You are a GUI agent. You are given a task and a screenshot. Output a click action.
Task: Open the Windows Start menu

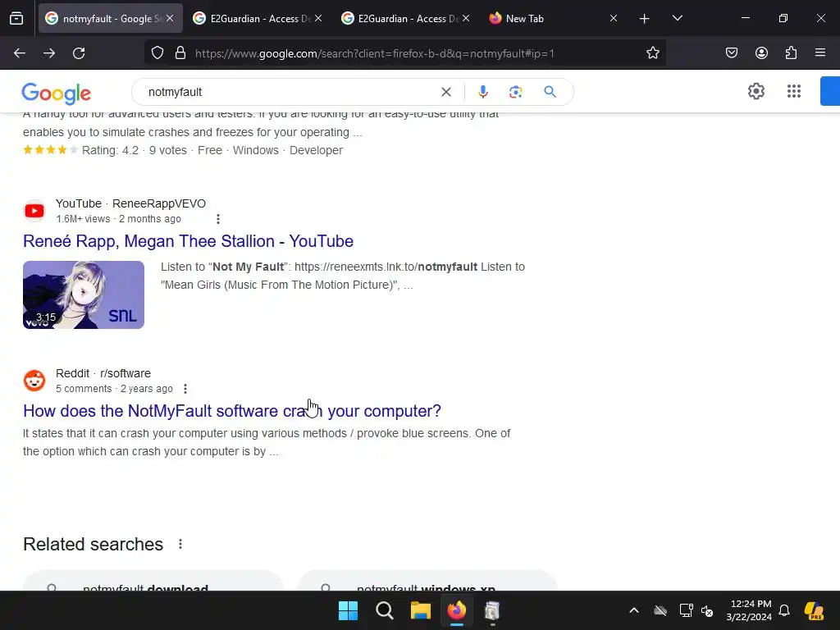coord(348,610)
